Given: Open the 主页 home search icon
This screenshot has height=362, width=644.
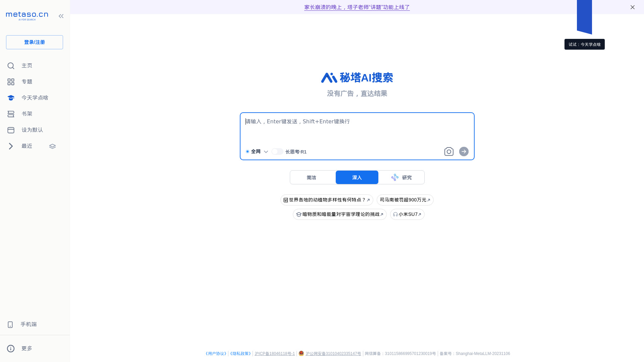Looking at the screenshot, I should tap(11, 66).
